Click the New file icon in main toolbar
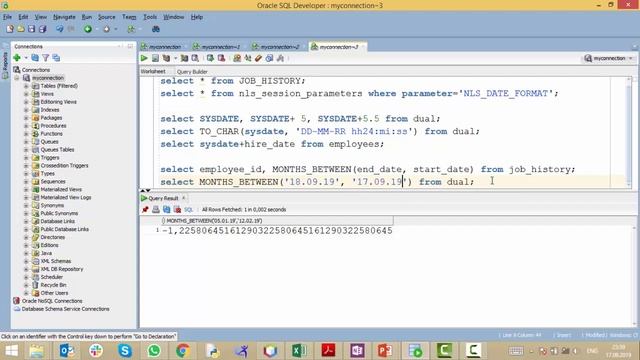The image size is (640, 360). click(x=10, y=29)
